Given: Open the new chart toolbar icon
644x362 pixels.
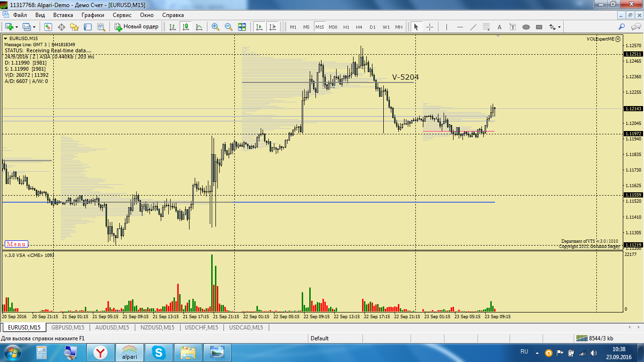Looking at the screenshot, I should [9, 27].
